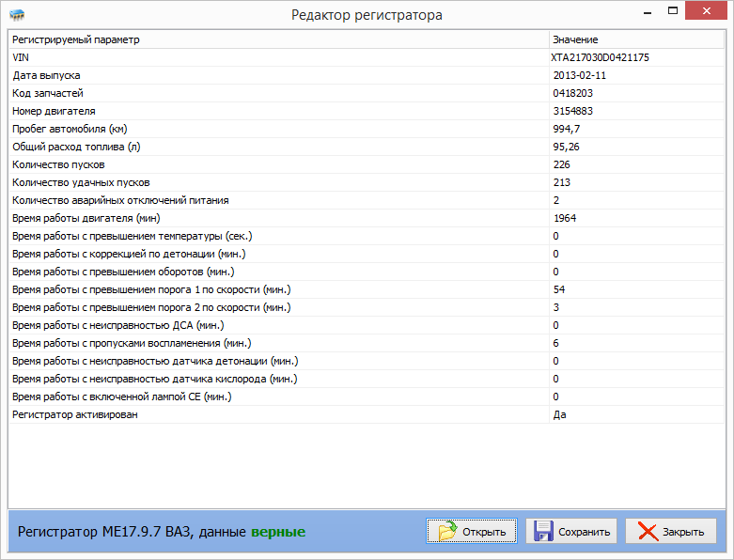
Task: Select the Дата выпуска value 2013-02-11
Action: click(x=578, y=75)
